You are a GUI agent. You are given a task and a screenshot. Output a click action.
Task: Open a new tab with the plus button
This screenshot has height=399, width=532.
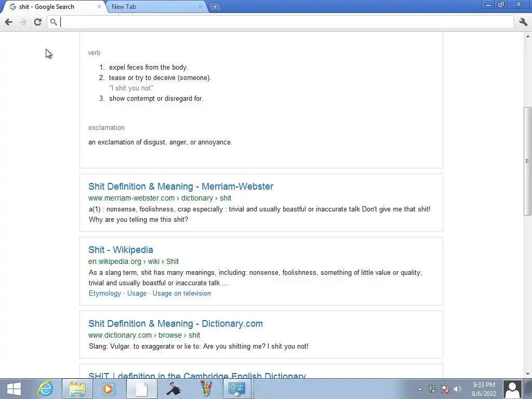click(x=215, y=7)
